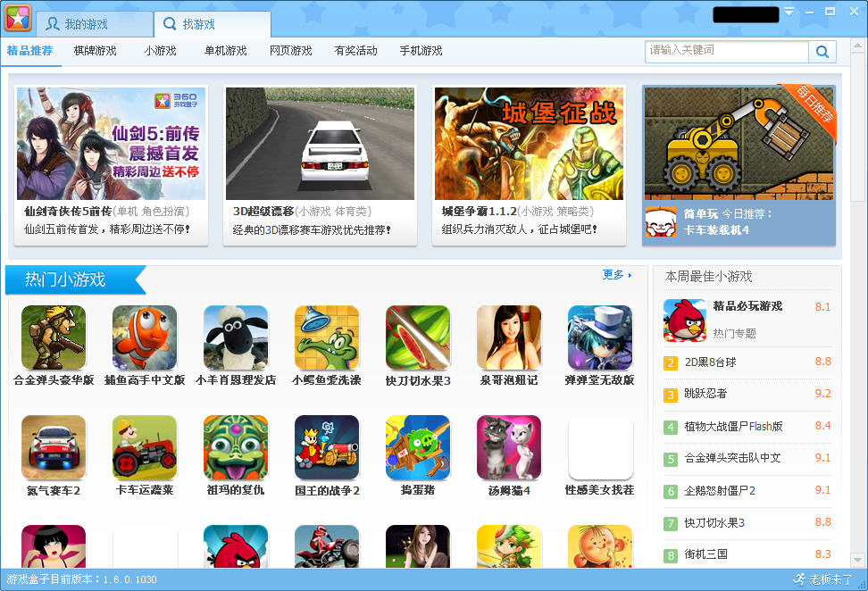Screen dimensions: 868x591
Task: Select the 小鳄鱼爱洗澡 game icon
Action: 327,337
